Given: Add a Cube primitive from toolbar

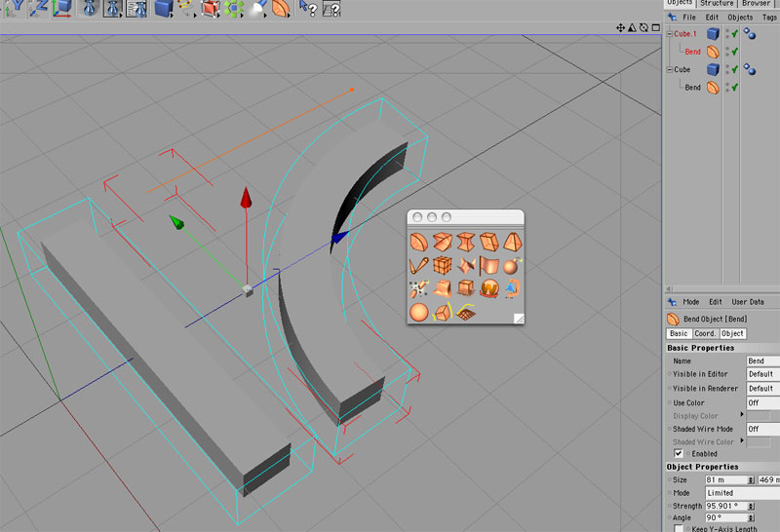Looking at the screenshot, I should click(164, 8).
